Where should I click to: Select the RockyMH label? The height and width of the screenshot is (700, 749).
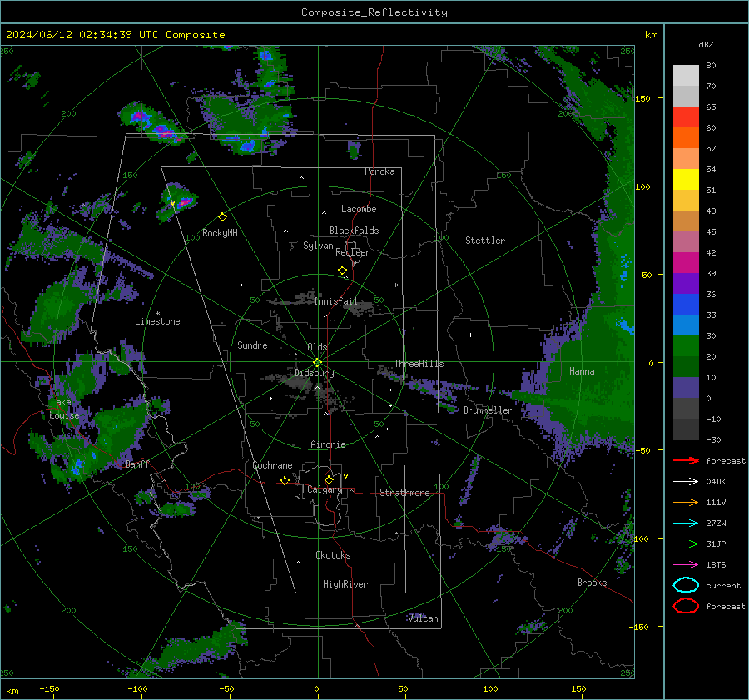(220, 233)
